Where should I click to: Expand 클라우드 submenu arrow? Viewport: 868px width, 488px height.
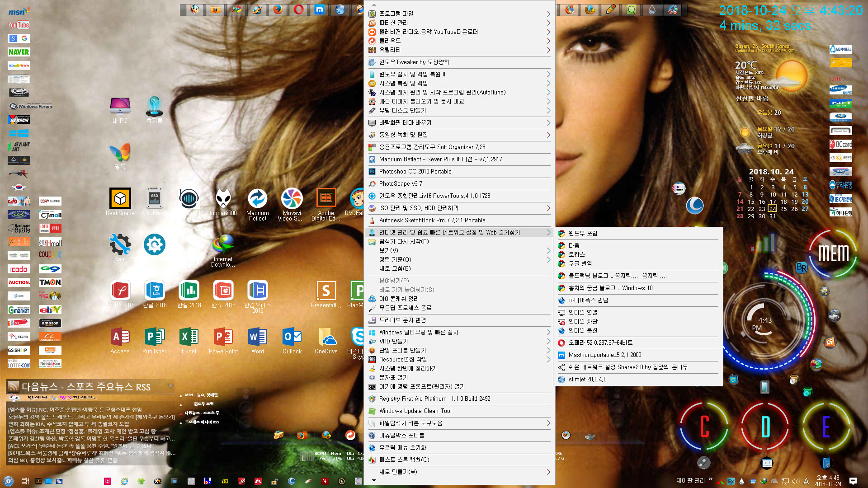pyautogui.click(x=548, y=41)
